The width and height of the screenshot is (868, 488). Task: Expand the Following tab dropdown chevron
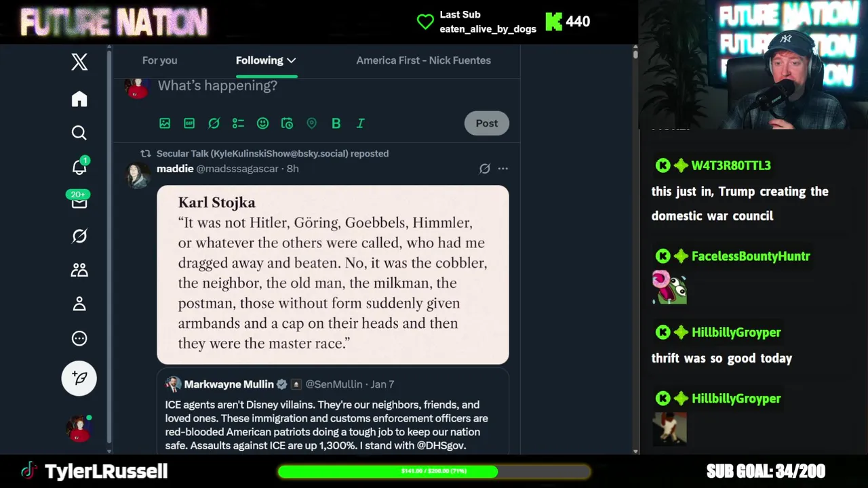(292, 60)
